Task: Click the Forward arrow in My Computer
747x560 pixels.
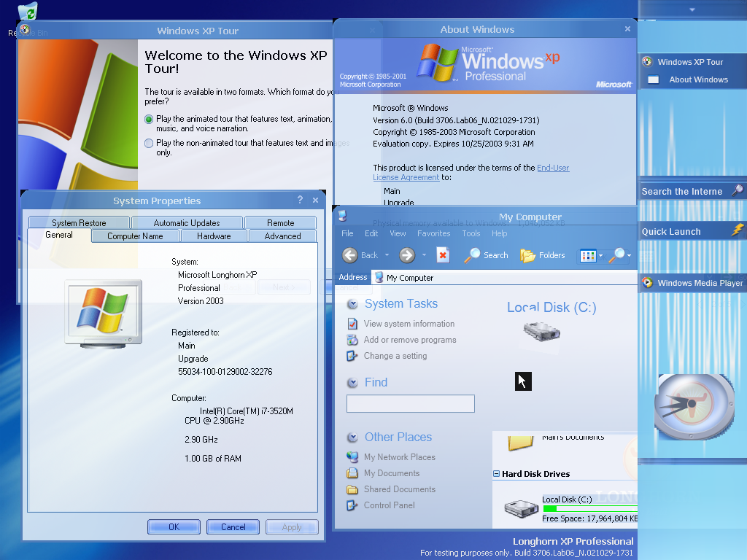Action: coord(407,255)
